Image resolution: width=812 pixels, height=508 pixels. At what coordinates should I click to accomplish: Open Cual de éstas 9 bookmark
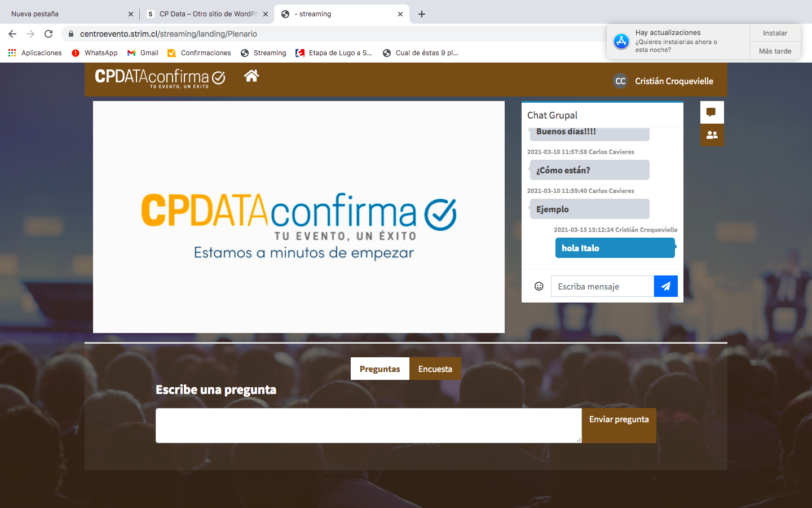pos(421,53)
